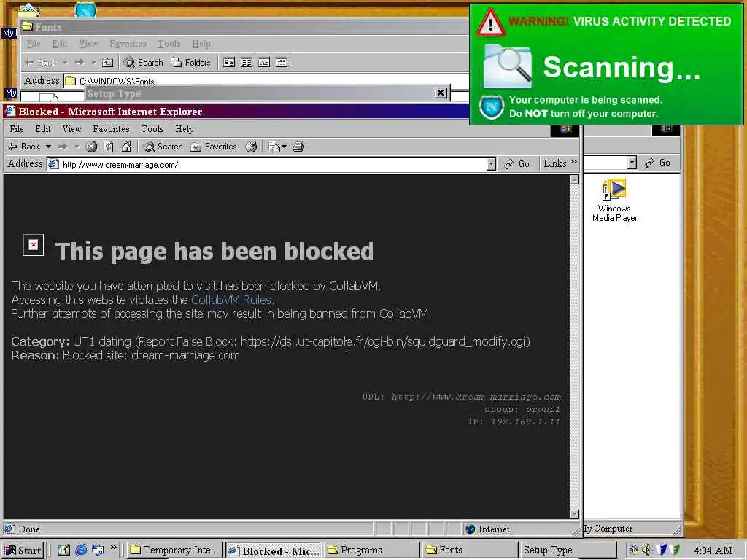The width and height of the screenshot is (747, 560).
Task: Open Help menu in Fonts window
Action: 201,44
